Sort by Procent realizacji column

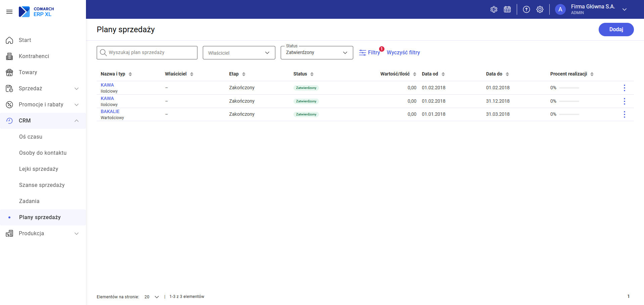pyautogui.click(x=572, y=74)
